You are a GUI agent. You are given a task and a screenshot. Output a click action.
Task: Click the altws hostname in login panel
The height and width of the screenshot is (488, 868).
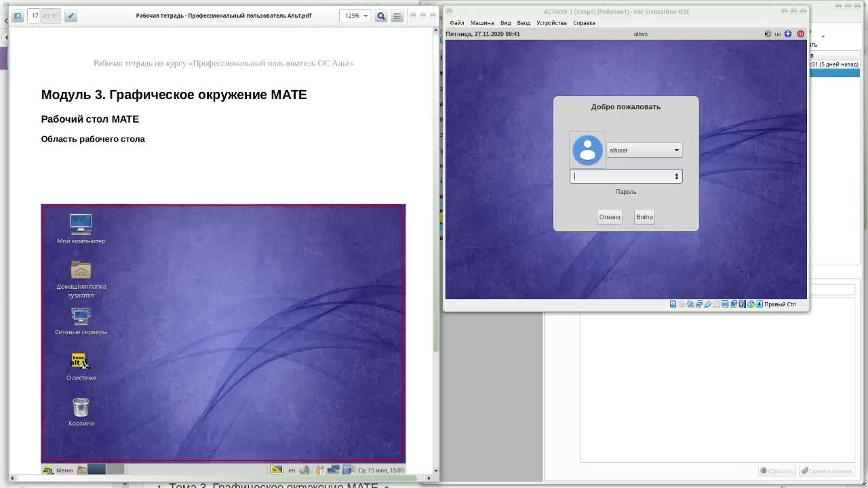click(641, 34)
